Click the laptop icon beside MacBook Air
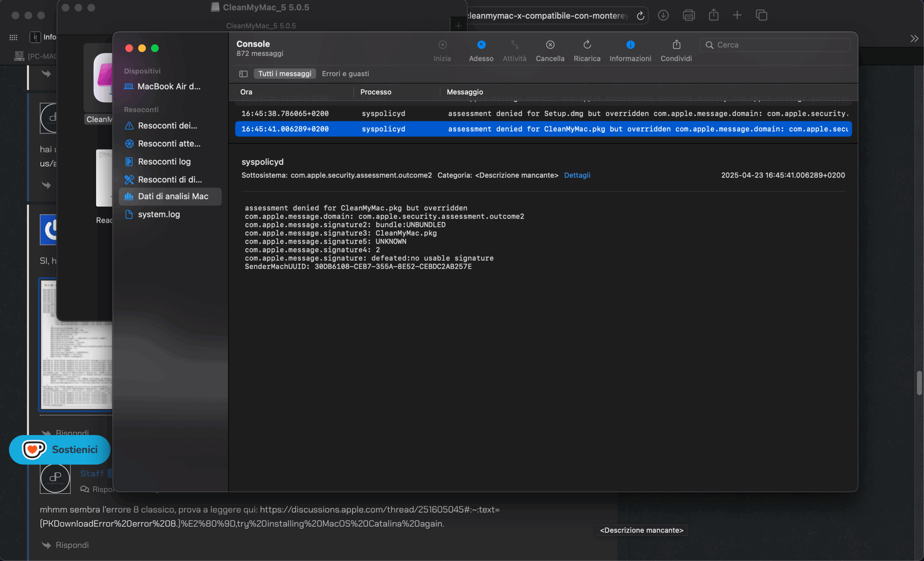Image resolution: width=924 pixels, height=561 pixels. click(x=128, y=87)
